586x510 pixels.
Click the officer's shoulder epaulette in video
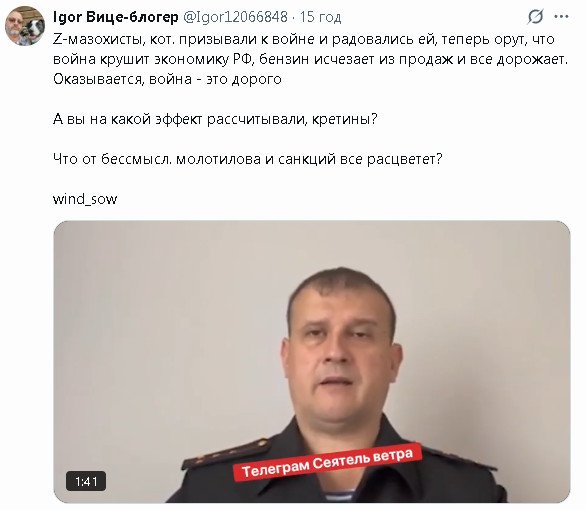226,455
